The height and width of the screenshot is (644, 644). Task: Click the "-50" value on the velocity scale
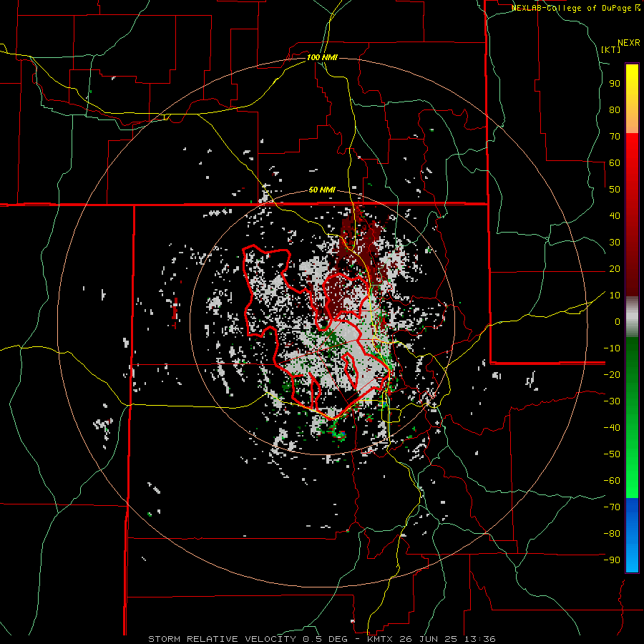pyautogui.click(x=612, y=454)
